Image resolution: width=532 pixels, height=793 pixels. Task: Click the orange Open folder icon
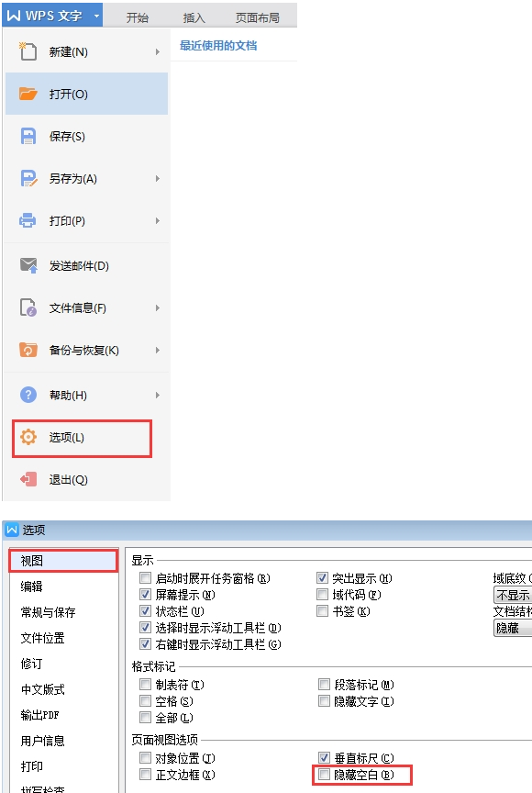28,94
